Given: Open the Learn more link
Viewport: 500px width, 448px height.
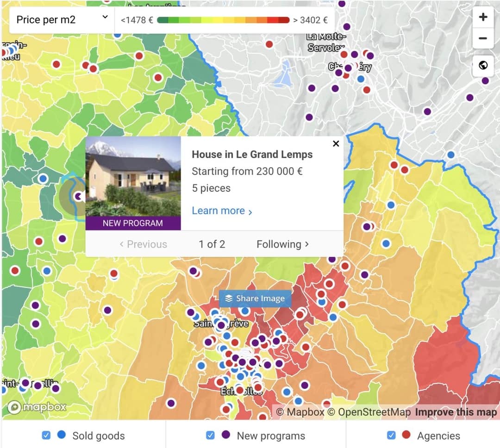Looking at the screenshot, I should (218, 211).
